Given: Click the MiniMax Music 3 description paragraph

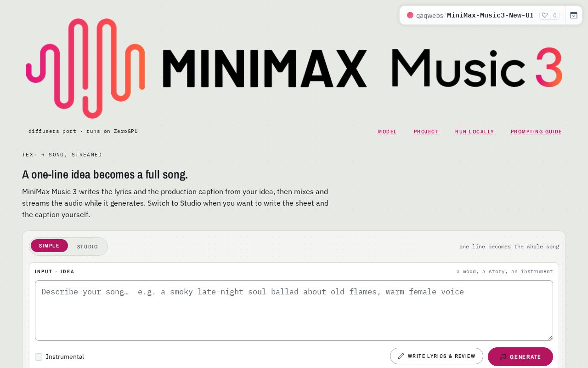Looking at the screenshot, I should [x=175, y=203].
